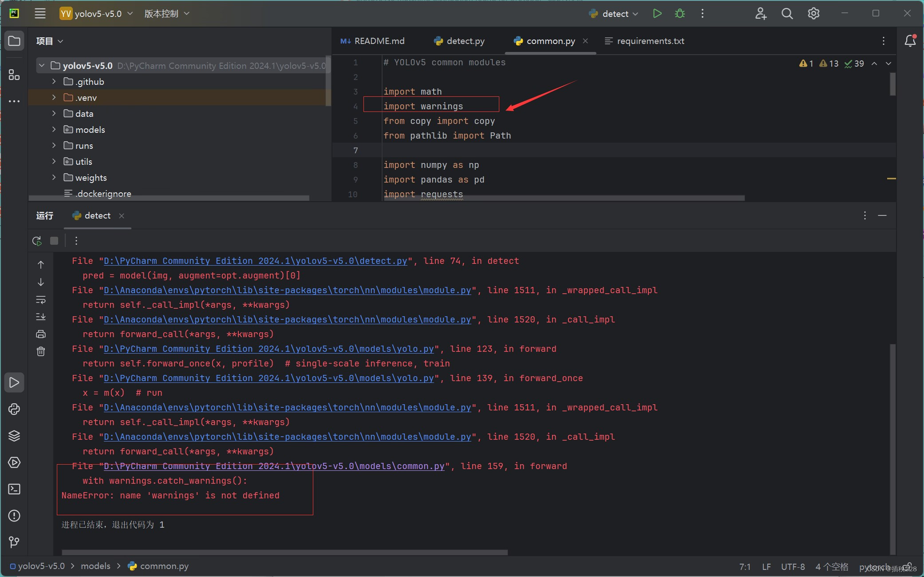Stop the running process square button
Screen dimensions: 924x577
(x=54, y=241)
